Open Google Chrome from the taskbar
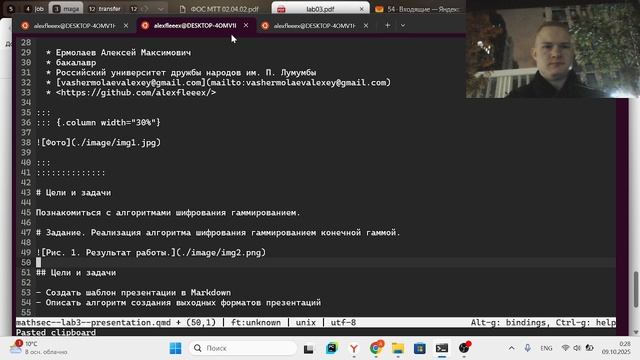Image resolution: width=640 pixels, height=360 pixels. click(x=376, y=348)
